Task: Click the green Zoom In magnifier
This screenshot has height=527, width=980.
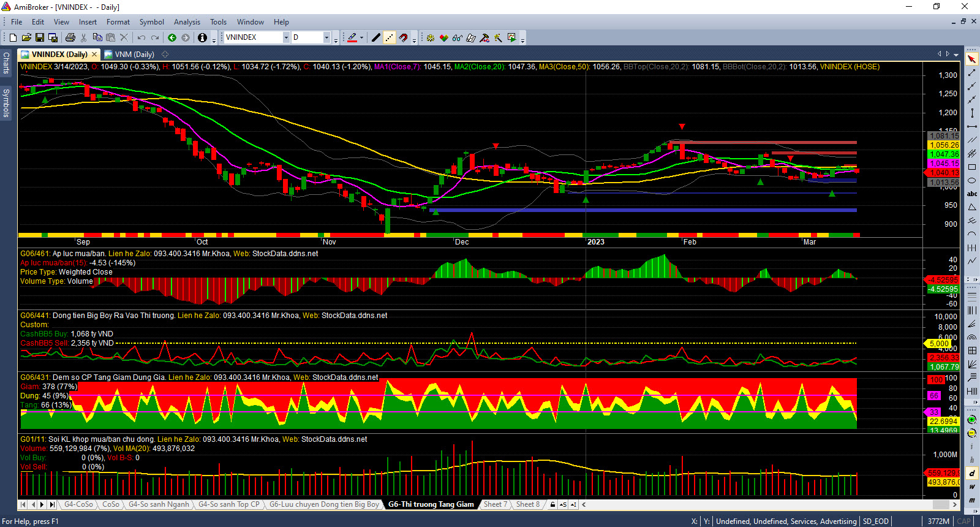Action: 972,420
